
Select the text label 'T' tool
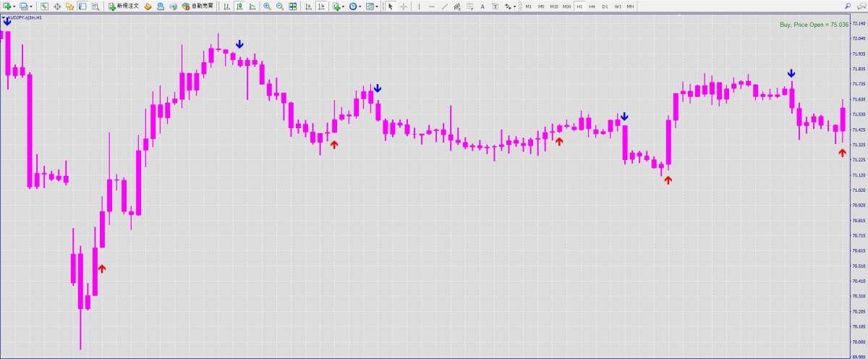[495, 7]
